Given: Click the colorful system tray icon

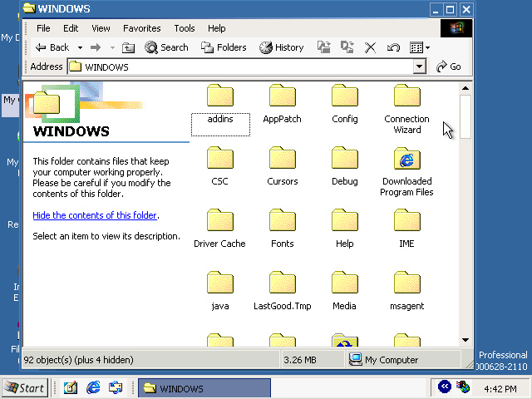Looking at the screenshot, I should tap(463, 387).
